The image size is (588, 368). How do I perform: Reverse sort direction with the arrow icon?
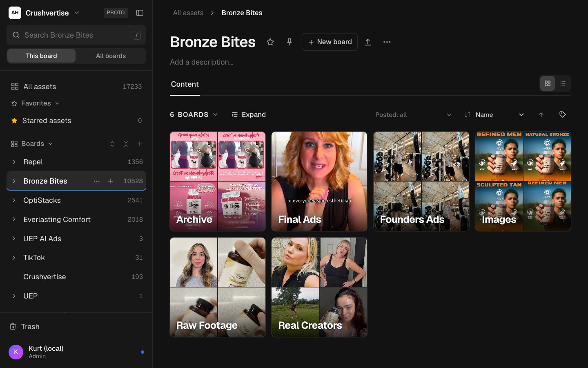[x=541, y=115]
